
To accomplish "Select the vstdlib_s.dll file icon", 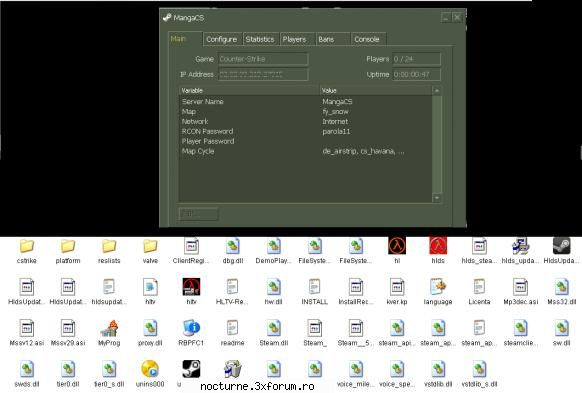I will point(479,369).
